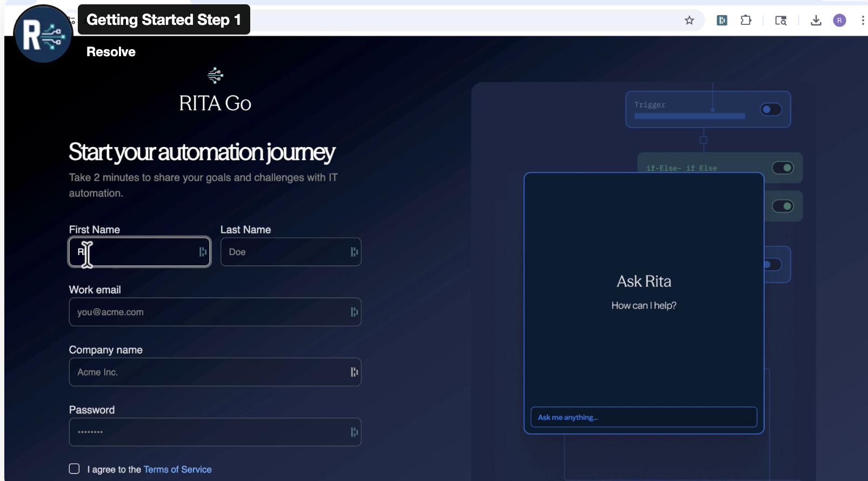
Task: Check the agree to Terms of Service checkbox
Action: [x=75, y=469]
